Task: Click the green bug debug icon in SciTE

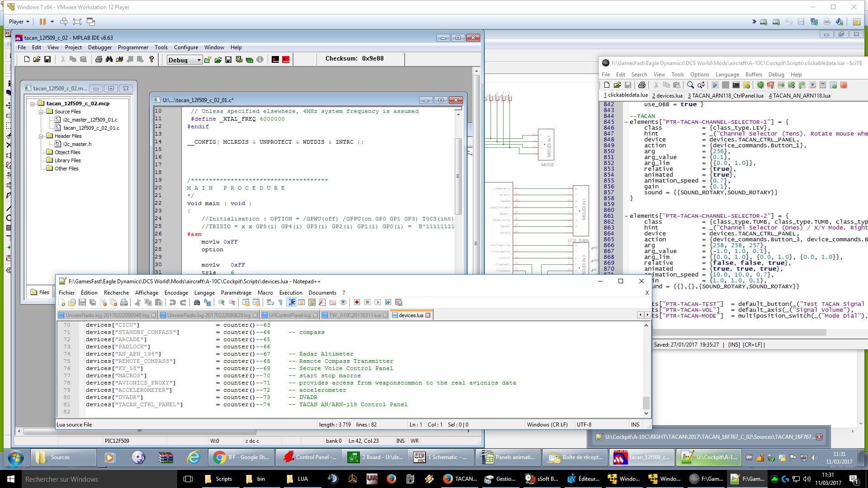Action: [760, 85]
